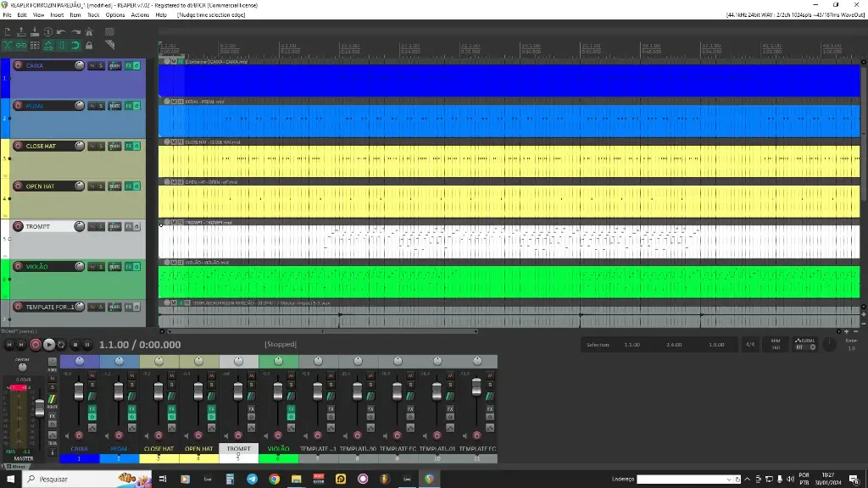Click the TROMPT MIDI item in arrange view

509,241
